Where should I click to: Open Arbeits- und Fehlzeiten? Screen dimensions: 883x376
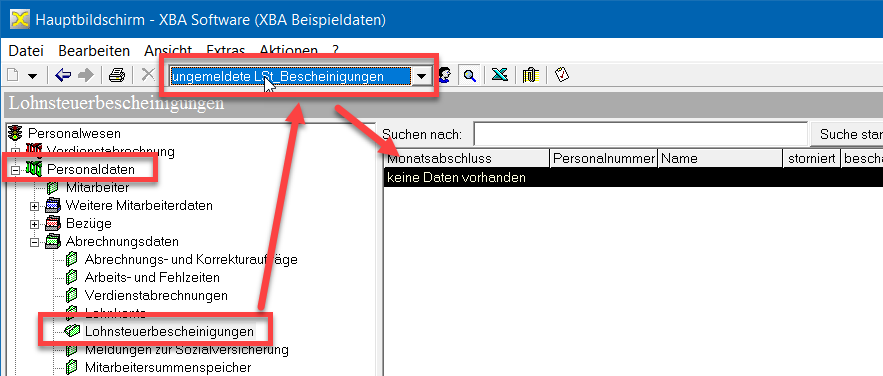152,277
